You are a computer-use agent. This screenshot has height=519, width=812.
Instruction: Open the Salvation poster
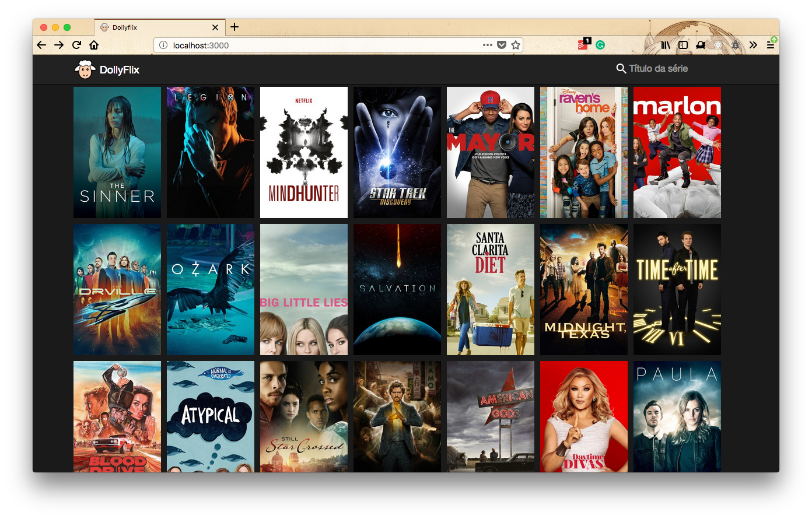pos(397,289)
